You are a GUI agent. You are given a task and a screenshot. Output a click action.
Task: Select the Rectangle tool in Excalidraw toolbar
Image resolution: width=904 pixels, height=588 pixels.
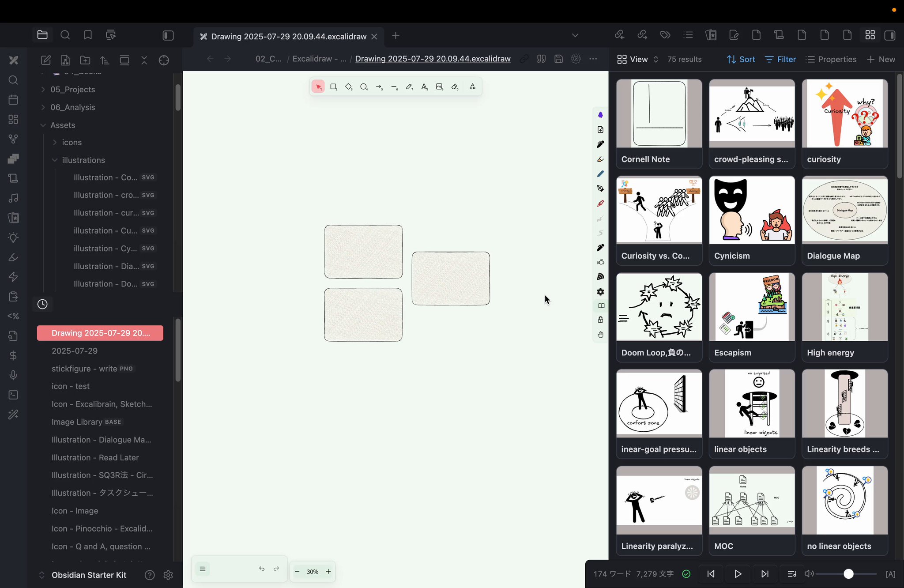334,87
